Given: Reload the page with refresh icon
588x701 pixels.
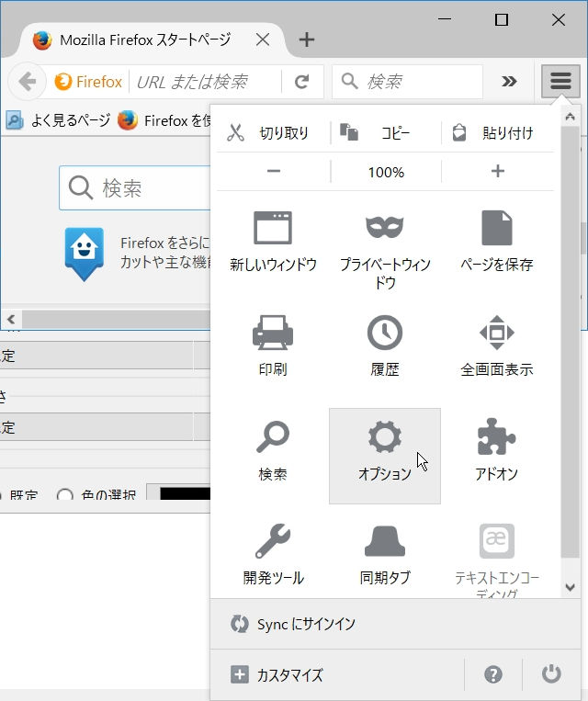Looking at the screenshot, I should [302, 82].
